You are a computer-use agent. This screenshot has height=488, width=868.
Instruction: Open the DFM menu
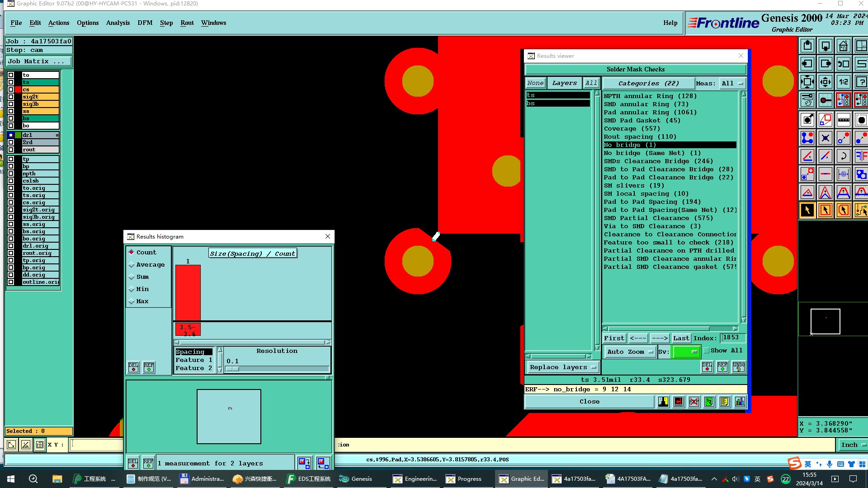(145, 23)
